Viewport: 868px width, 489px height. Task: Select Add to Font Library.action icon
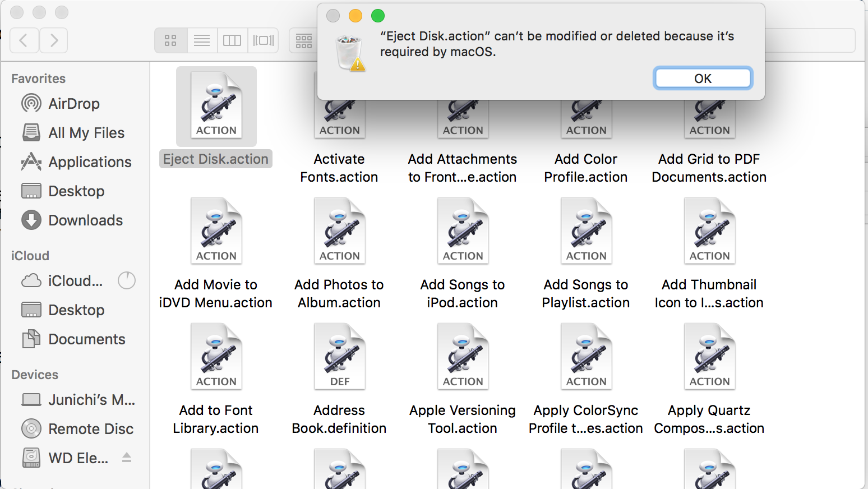216,356
